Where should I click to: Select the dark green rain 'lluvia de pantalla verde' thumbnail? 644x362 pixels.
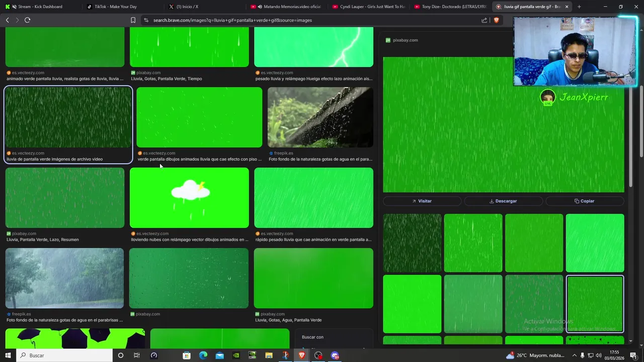click(68, 117)
